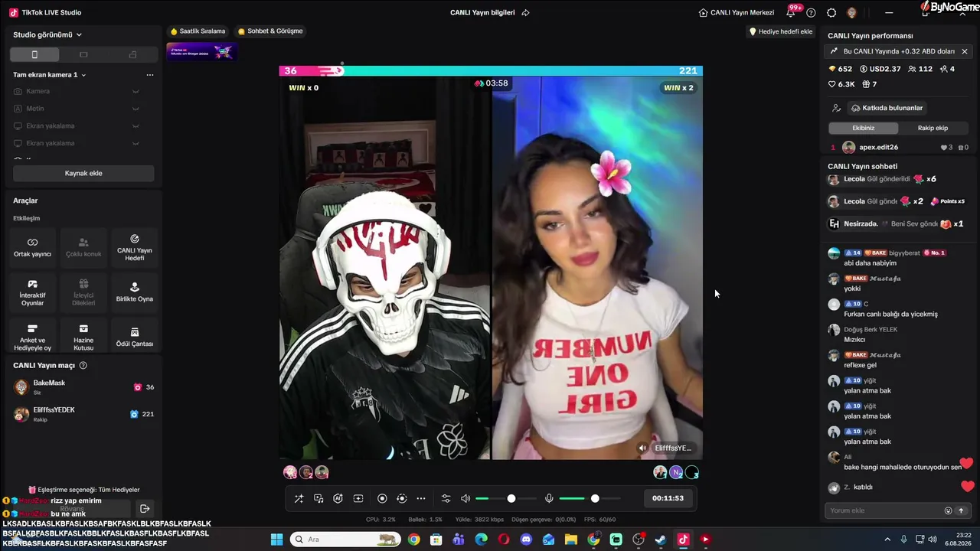Switch to Ekibiniz tab
980x551 pixels.
[x=863, y=128]
